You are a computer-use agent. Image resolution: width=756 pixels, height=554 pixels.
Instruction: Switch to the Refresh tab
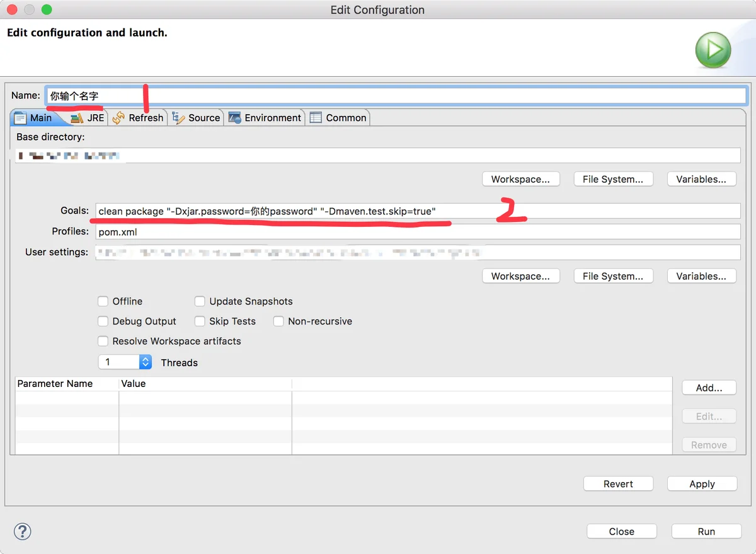[137, 118]
